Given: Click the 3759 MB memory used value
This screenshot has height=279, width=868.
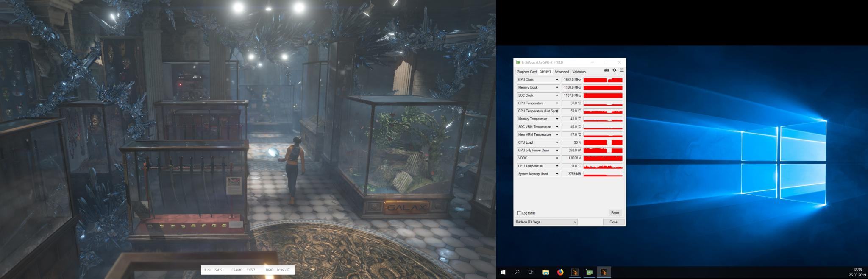Looking at the screenshot, I should (572, 174).
